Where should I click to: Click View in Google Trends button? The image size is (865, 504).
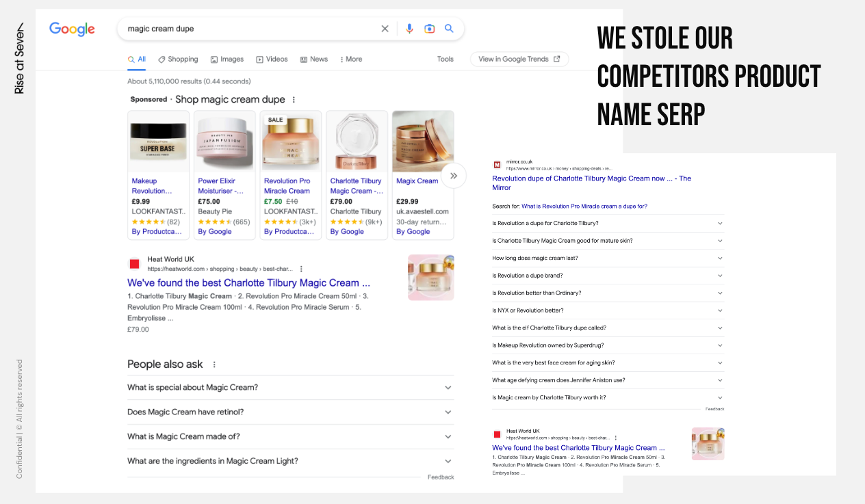(x=519, y=59)
